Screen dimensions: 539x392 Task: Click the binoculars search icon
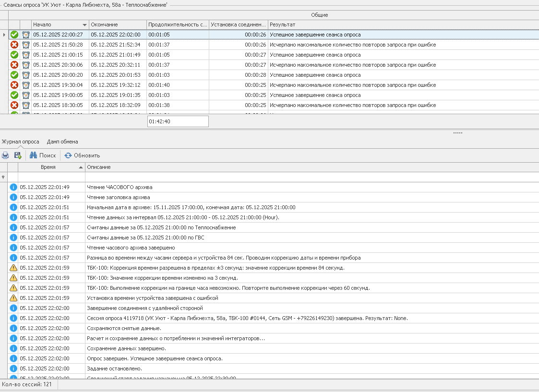point(33,155)
